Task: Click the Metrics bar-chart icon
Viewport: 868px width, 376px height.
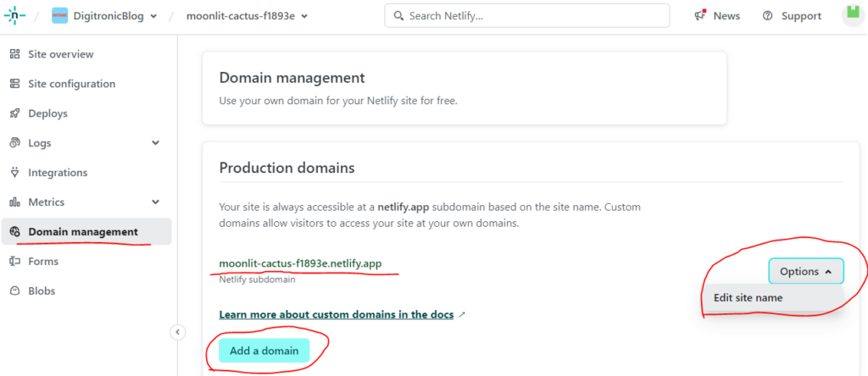Action: [x=15, y=202]
